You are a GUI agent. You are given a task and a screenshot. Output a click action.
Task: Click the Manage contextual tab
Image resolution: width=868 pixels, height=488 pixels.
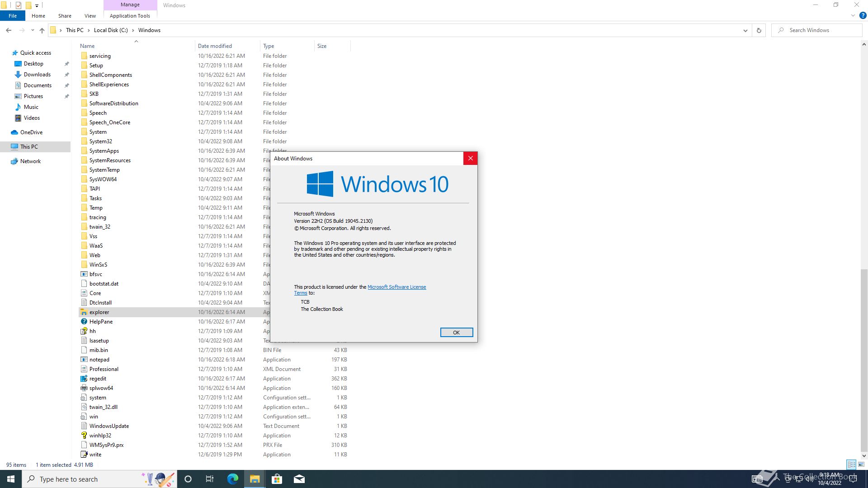click(x=130, y=5)
